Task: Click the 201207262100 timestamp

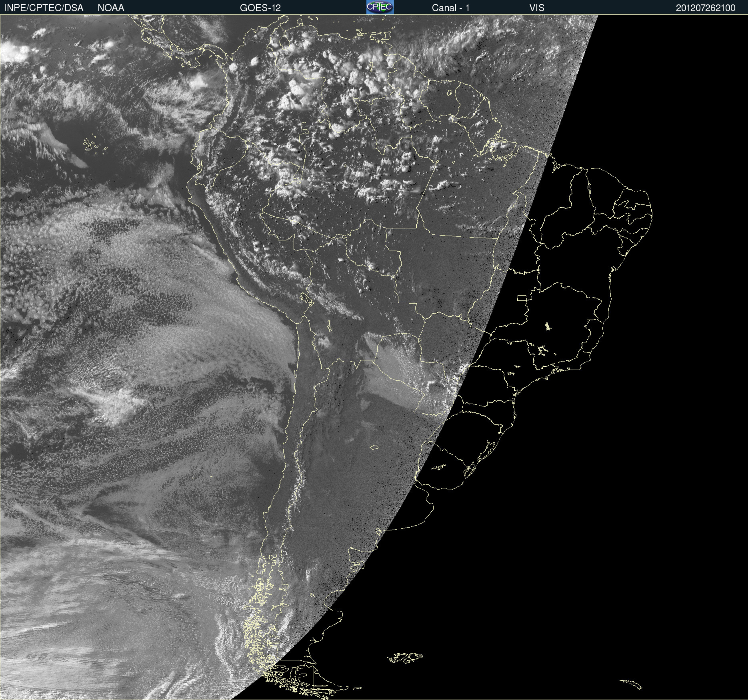Action: pyautogui.click(x=706, y=8)
